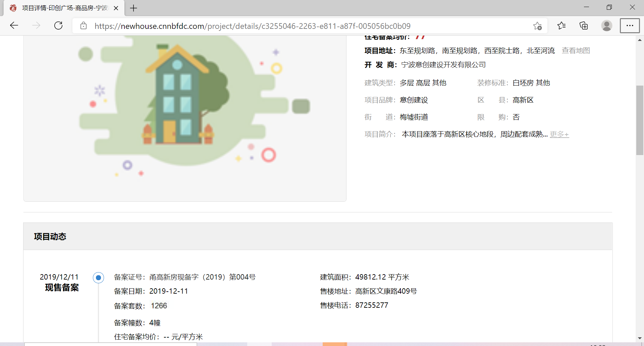The image size is (644, 346).
Task: Click the 现售备案 label
Action: (x=62, y=288)
